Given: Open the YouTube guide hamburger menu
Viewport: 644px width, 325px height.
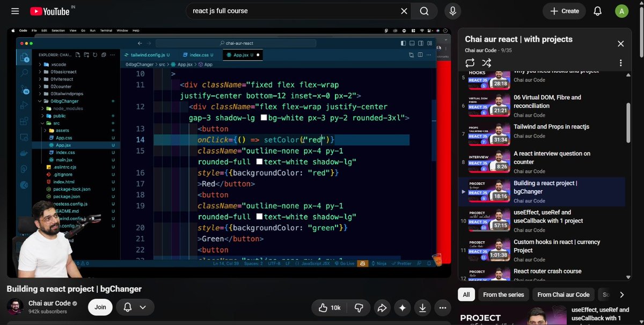Looking at the screenshot, I should 15,11.
